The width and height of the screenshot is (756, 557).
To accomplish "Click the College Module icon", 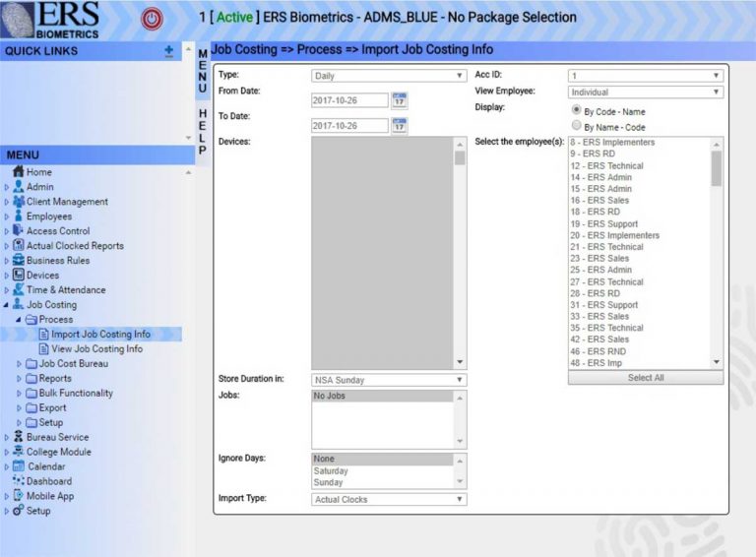I will pyautogui.click(x=19, y=452).
